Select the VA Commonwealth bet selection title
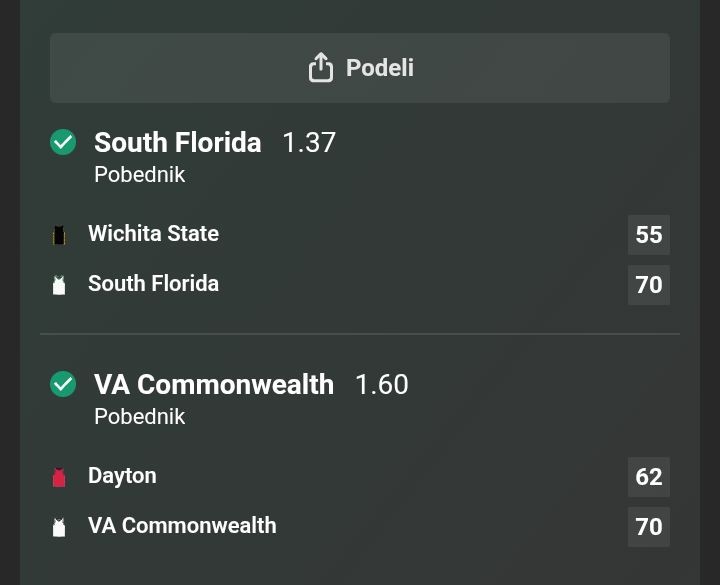 213,384
